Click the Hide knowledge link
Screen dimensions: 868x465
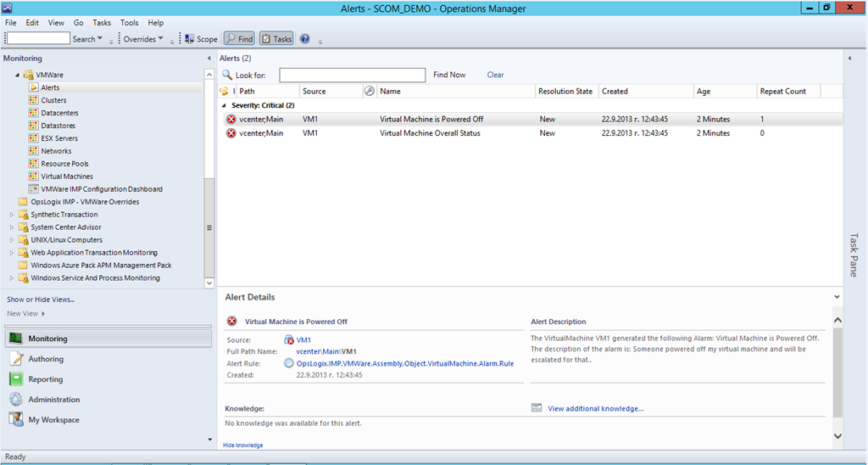pyautogui.click(x=242, y=445)
